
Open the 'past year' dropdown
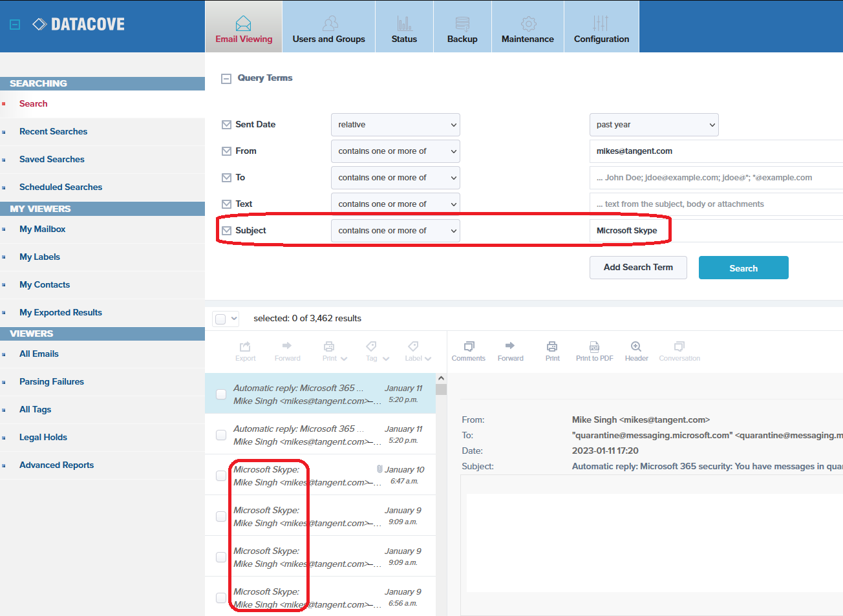tap(654, 125)
